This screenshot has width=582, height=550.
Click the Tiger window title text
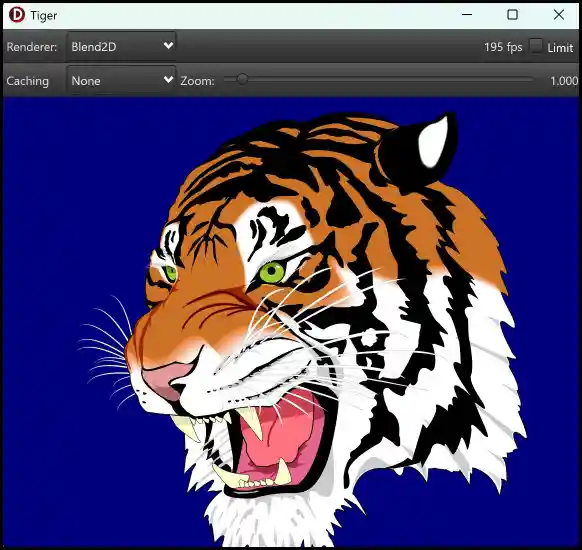point(44,16)
